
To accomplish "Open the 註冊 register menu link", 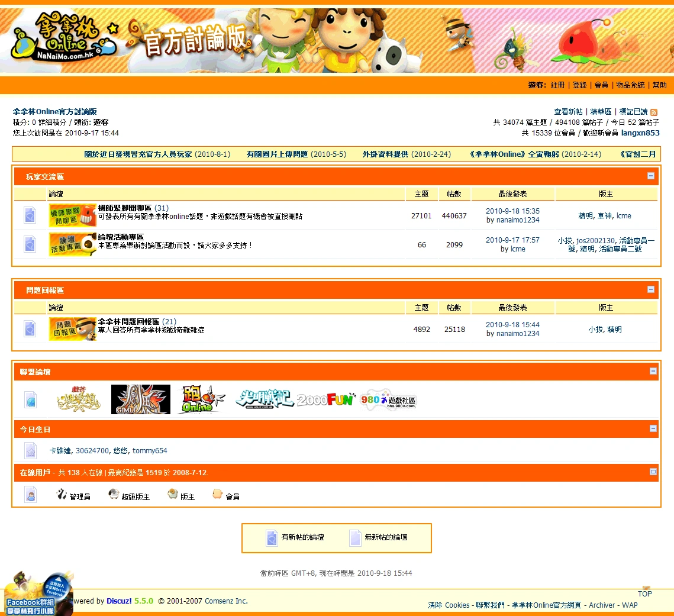I will 557,85.
